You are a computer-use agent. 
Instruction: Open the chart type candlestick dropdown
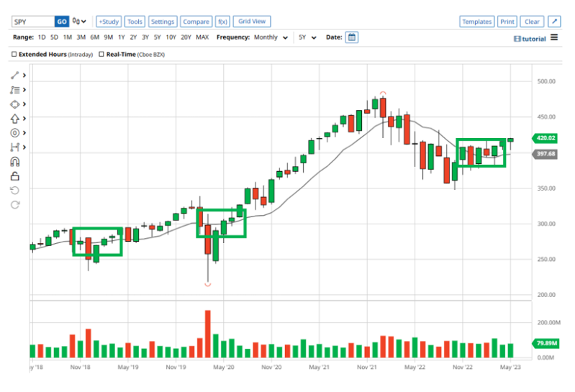point(81,22)
